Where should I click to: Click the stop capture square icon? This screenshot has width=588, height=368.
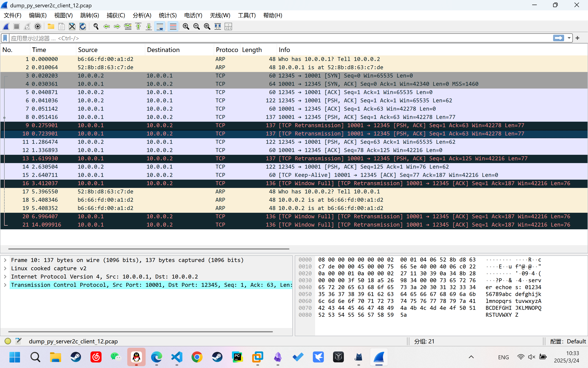click(x=17, y=26)
